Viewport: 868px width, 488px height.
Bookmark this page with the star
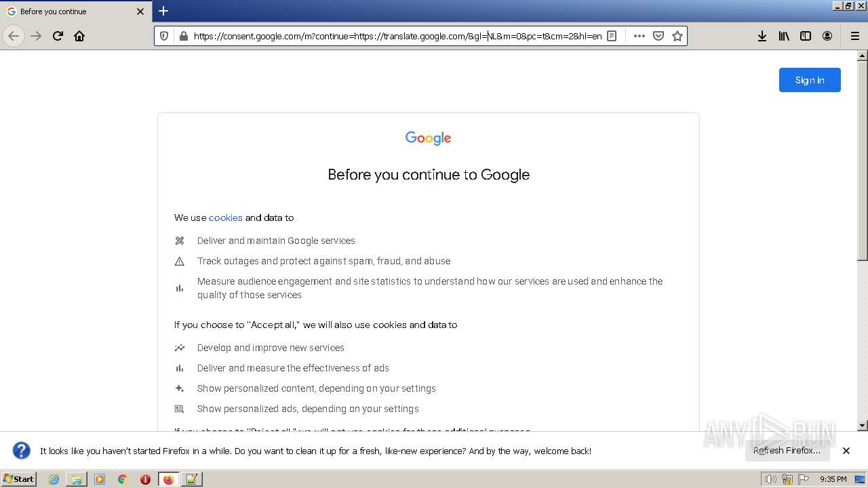tap(677, 36)
